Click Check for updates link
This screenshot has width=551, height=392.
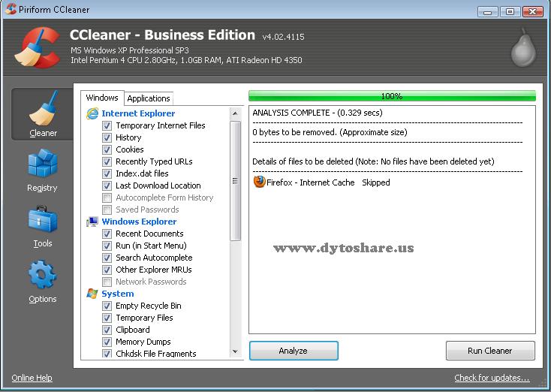(x=492, y=378)
